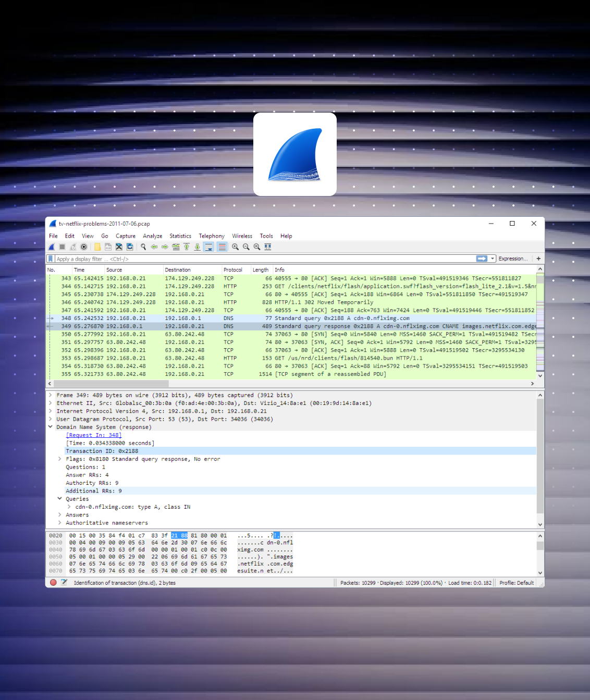Zoom out the main window text

tap(246, 247)
